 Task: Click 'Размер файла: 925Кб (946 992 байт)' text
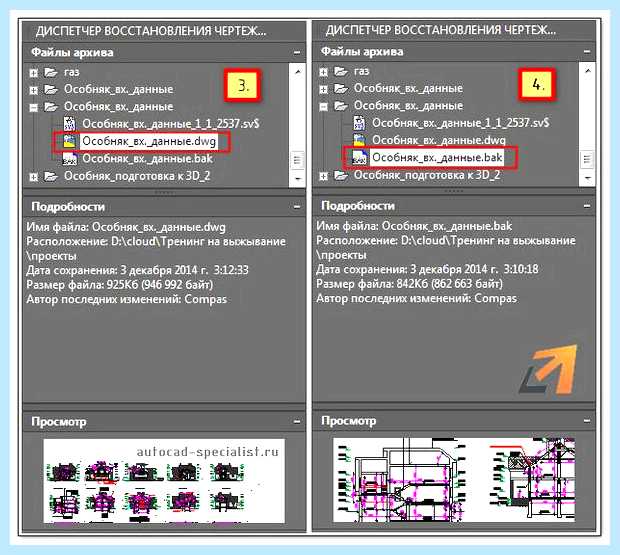tap(119, 285)
